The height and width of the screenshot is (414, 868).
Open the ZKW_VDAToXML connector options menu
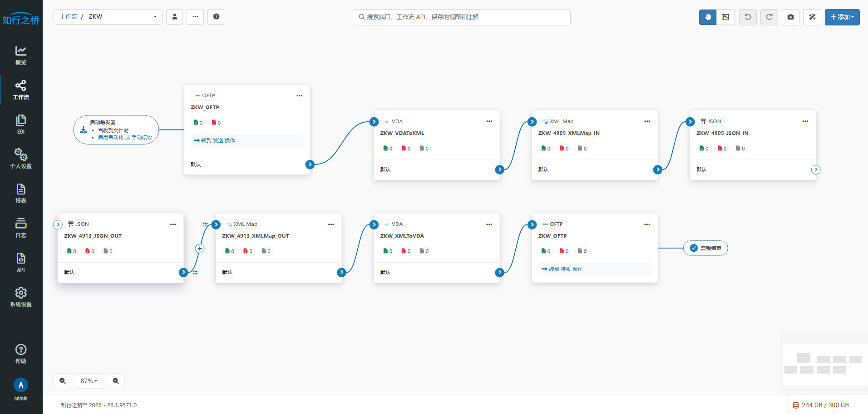489,121
